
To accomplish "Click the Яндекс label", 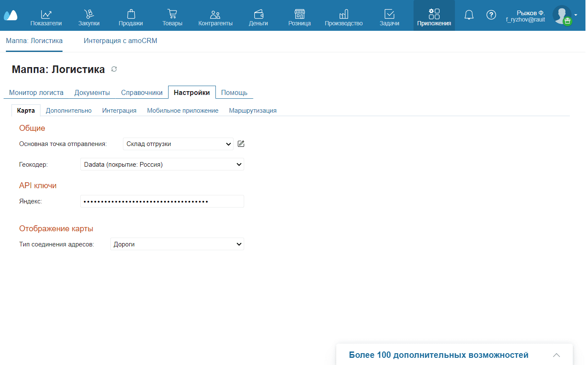I will point(30,201).
